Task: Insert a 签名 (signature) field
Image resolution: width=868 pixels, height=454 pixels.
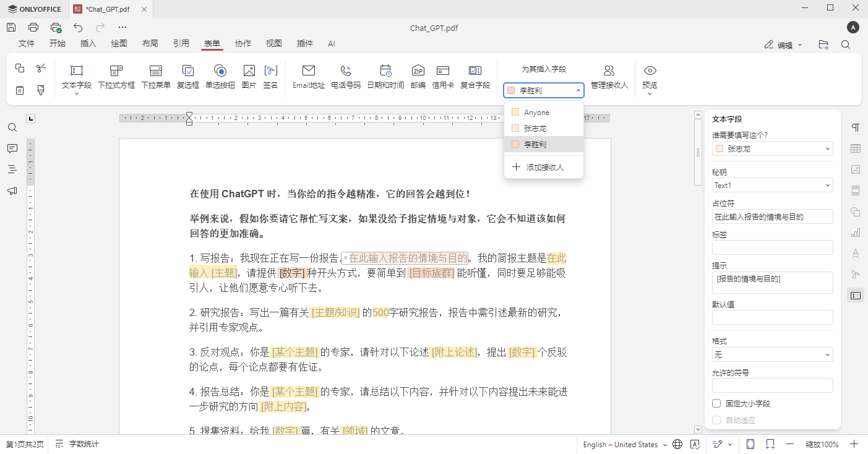Action: [271, 76]
